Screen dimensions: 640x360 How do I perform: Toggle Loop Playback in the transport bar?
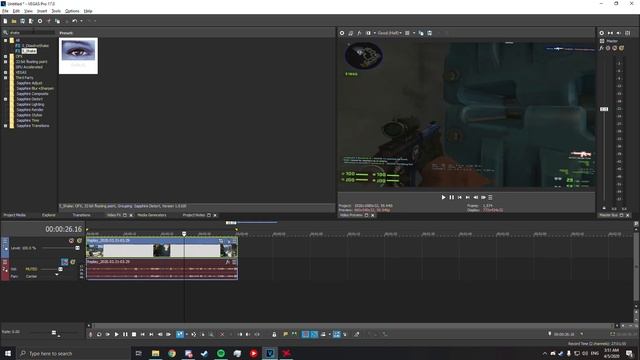[99, 334]
